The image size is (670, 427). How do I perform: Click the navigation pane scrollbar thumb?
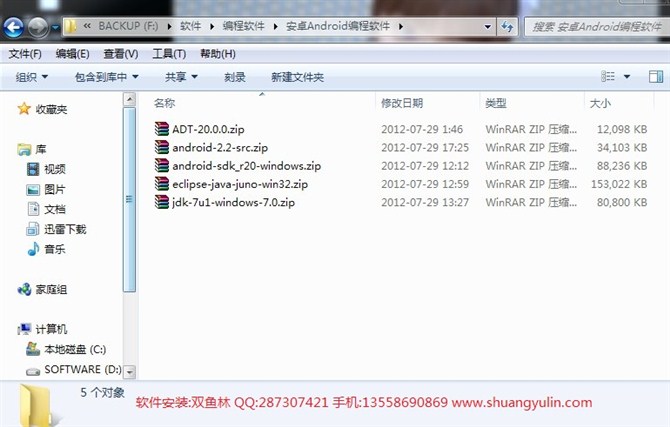pos(129,200)
